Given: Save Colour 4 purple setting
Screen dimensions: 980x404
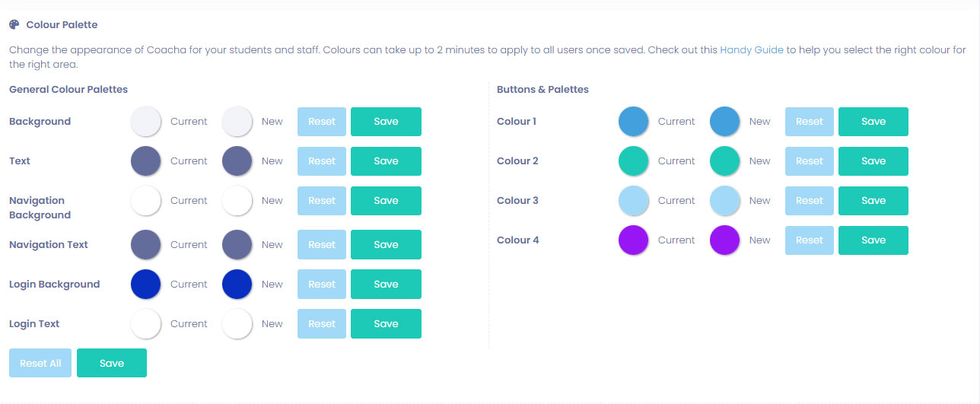Looking at the screenshot, I should click(873, 240).
